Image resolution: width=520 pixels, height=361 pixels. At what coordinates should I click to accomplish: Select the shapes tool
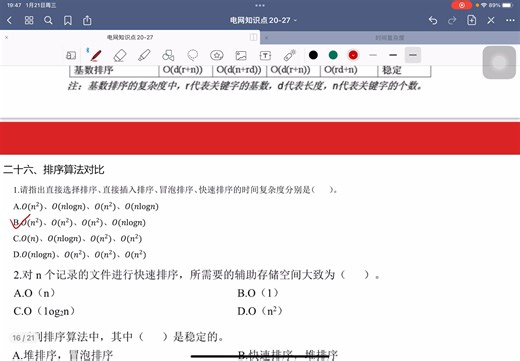point(168,55)
